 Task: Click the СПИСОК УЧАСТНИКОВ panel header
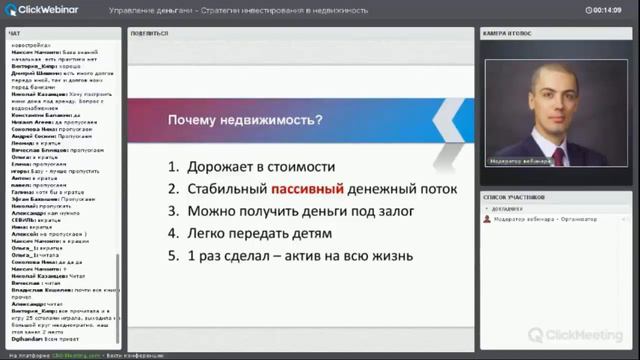[556, 198]
